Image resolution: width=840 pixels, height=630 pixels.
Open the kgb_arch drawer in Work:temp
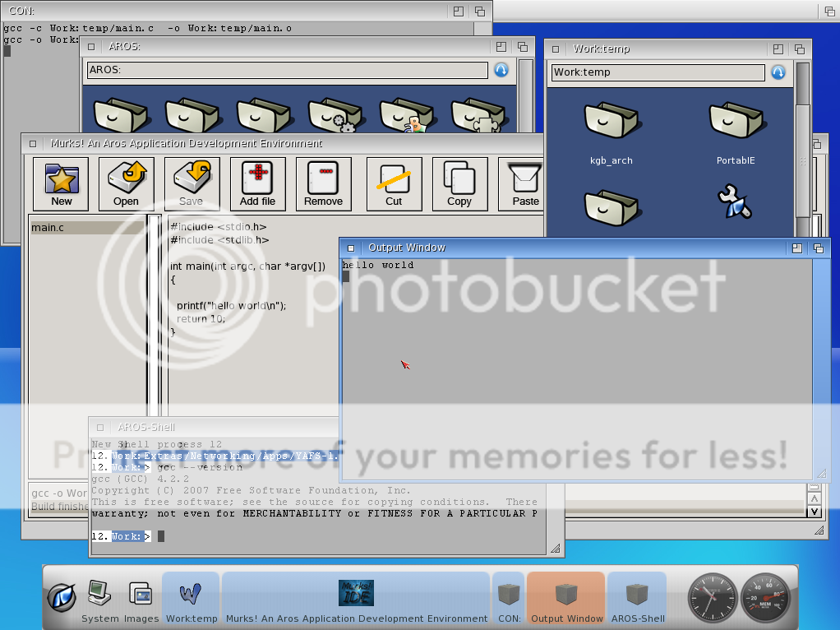[612, 133]
